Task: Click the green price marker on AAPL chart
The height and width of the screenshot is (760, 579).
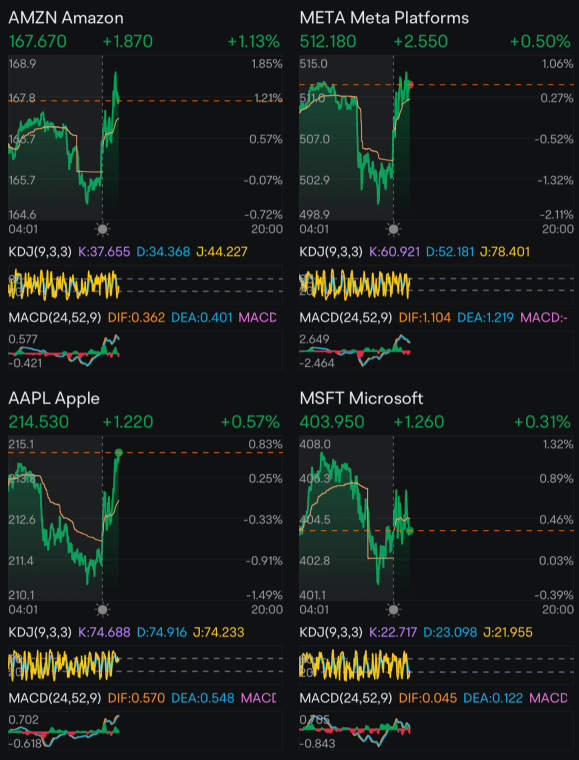Action: coord(119,452)
